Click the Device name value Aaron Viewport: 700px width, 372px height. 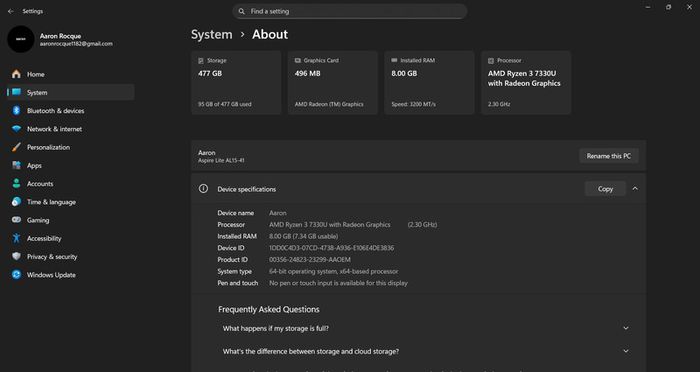tap(278, 213)
